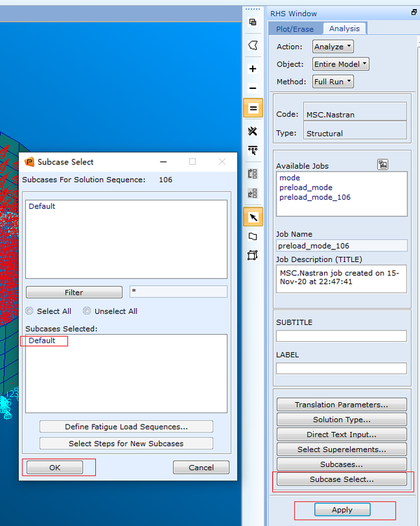Click the MSC.Nastran Code field
The height and width of the screenshot is (526, 420).
point(355,112)
